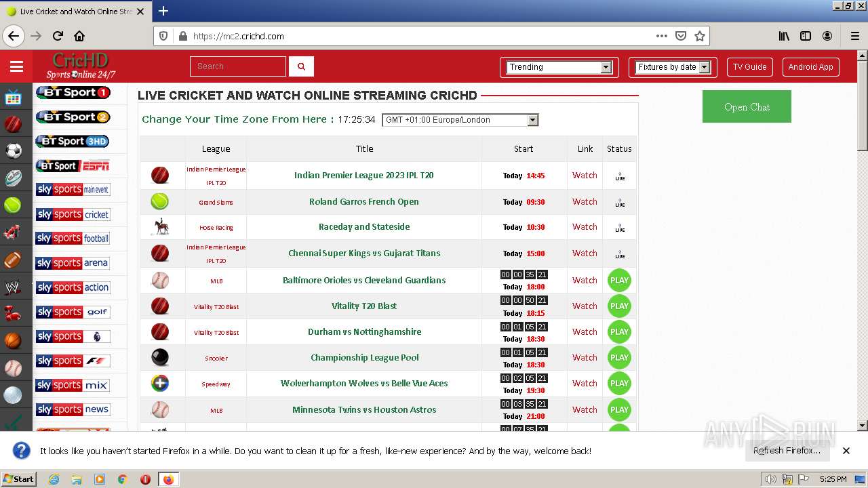Select the baseball sidebar icon
This screenshot has height=488, width=868.
click(x=13, y=368)
